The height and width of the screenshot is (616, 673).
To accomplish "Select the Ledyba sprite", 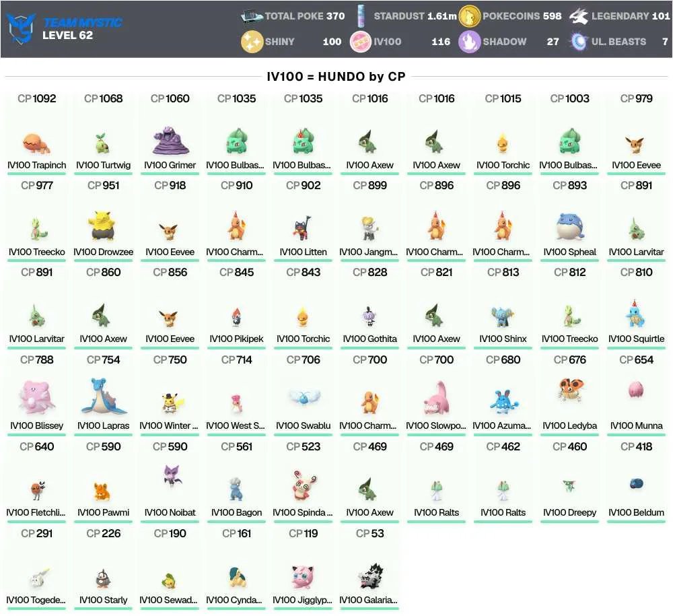I will [569, 389].
